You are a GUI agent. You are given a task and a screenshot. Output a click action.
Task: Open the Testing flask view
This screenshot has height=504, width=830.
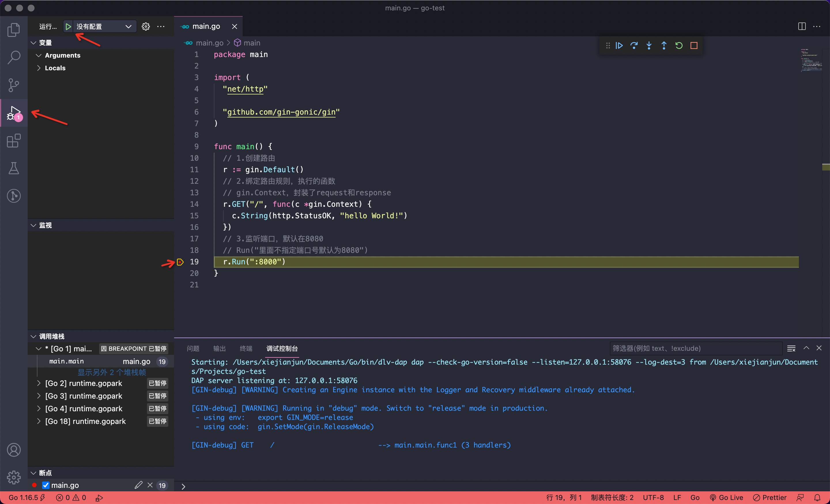14,168
